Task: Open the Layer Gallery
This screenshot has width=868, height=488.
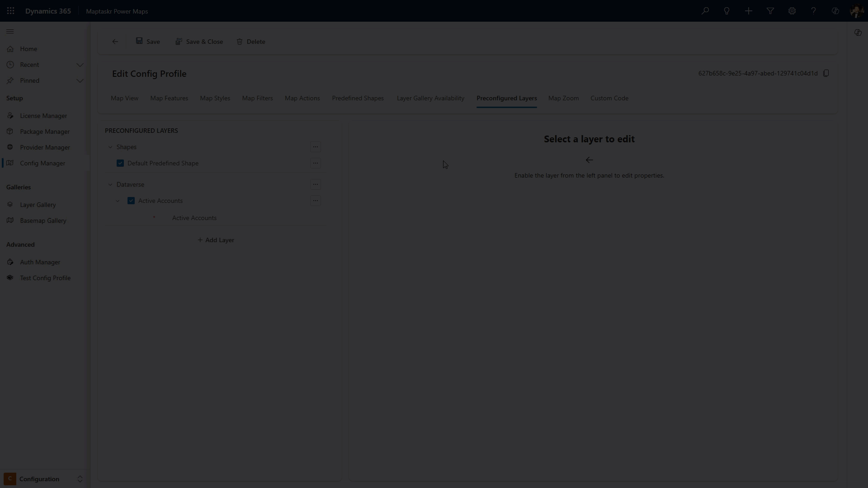Action: (x=38, y=205)
